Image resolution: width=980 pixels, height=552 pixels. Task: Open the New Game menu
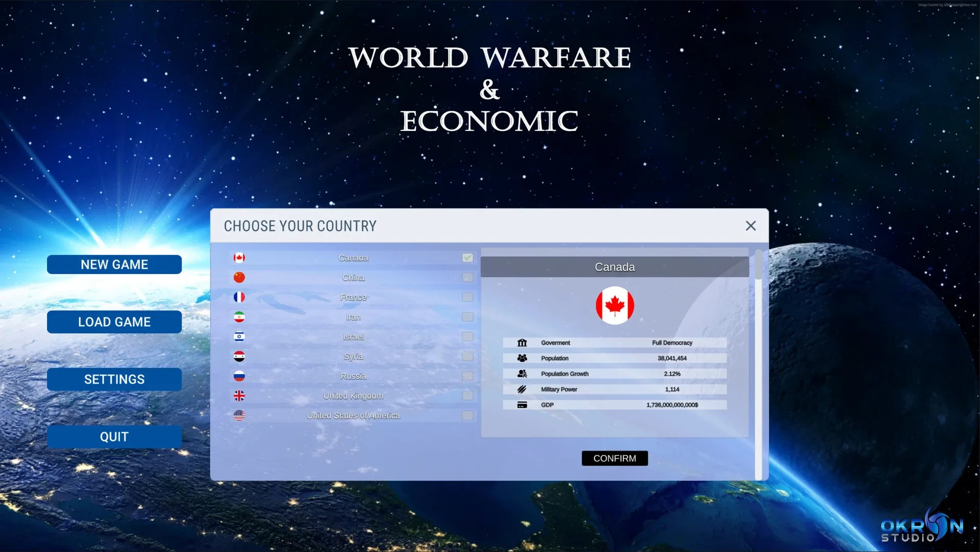[114, 265]
